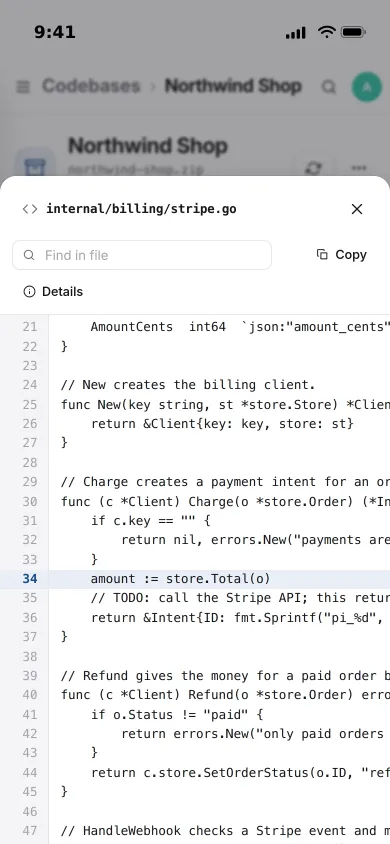
Task: Click the Northwind Shop page title
Action: tap(148, 145)
